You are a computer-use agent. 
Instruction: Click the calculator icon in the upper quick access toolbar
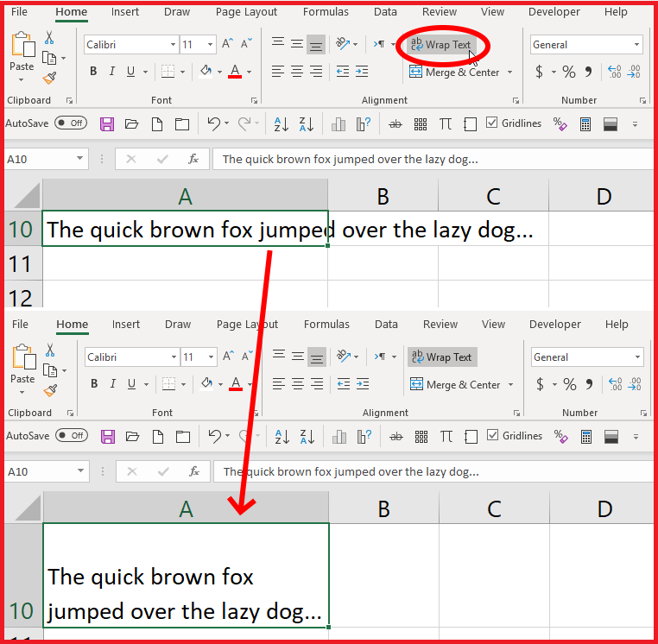point(585,124)
